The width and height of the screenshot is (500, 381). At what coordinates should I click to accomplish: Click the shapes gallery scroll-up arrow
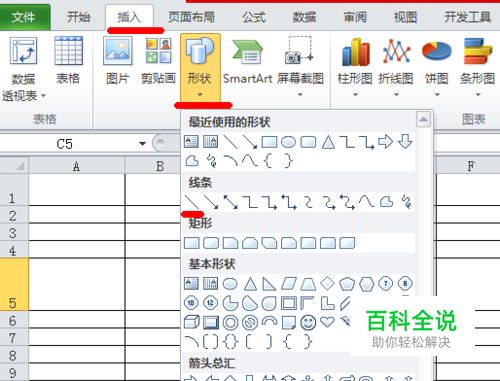point(423,119)
